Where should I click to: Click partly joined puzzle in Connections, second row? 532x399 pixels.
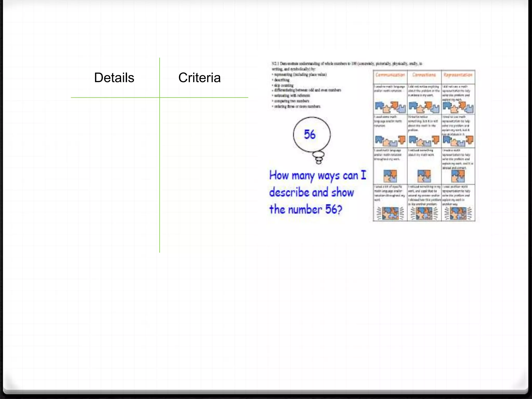424,141
